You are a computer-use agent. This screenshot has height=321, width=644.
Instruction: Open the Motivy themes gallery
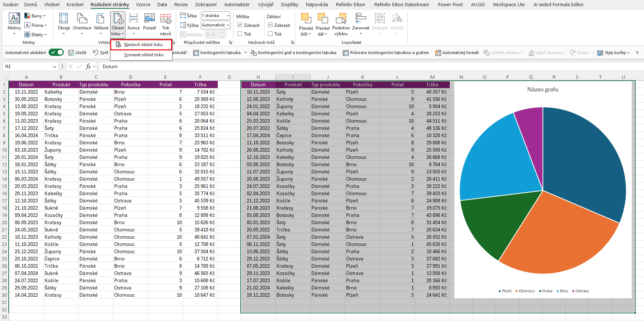pyautogui.click(x=14, y=24)
